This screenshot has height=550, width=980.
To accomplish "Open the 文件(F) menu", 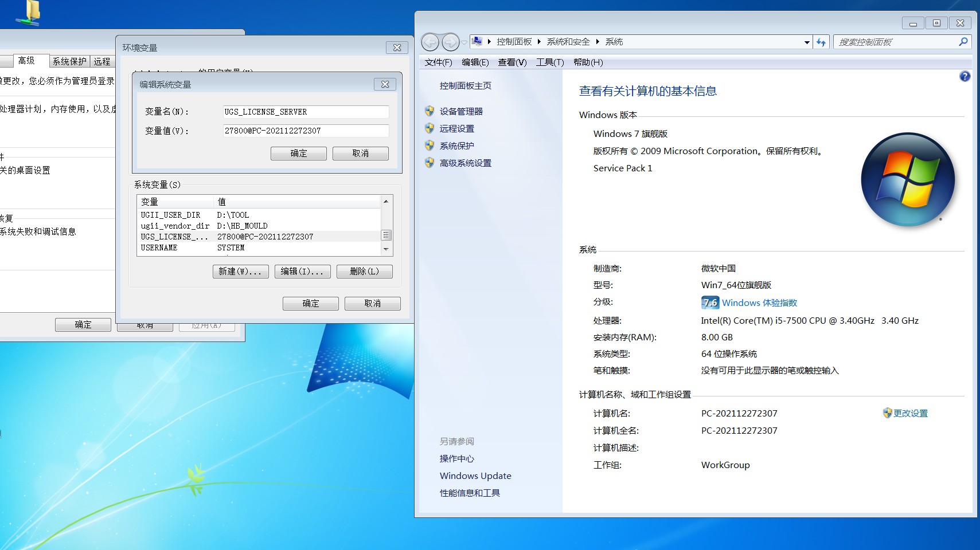I will 438,62.
